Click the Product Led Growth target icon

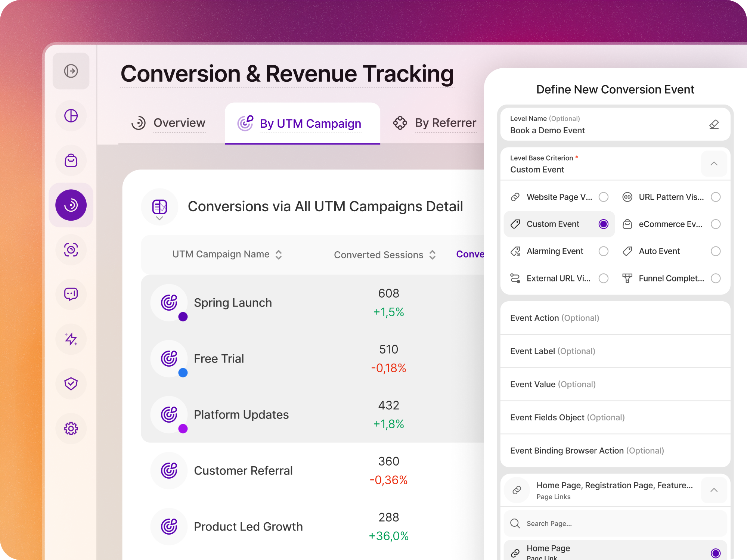click(x=169, y=526)
